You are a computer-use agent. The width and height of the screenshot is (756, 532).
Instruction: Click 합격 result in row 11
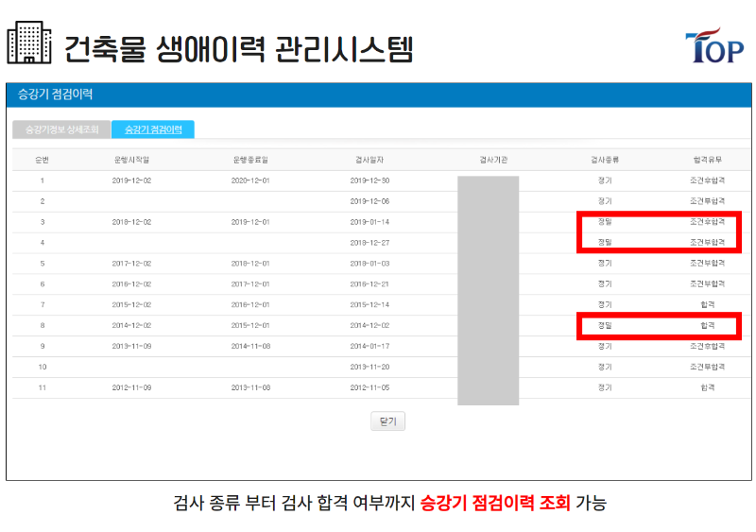[707, 387]
